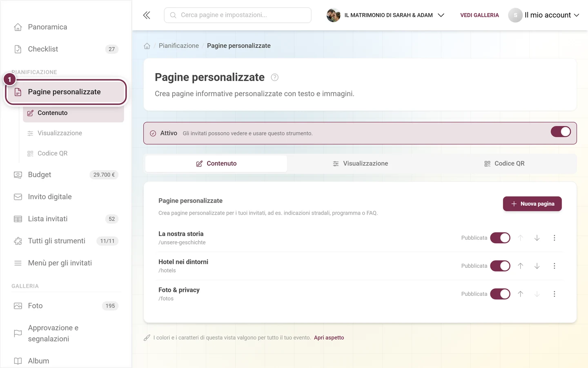588x368 pixels.
Task: Focus the Cerca pagine e impostazioni search field
Action: click(238, 15)
